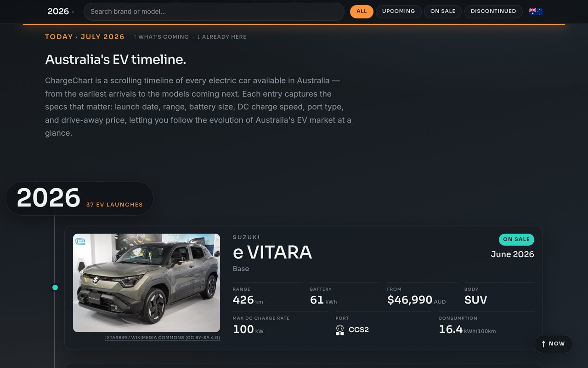
Task: Click the Australian flag country icon
Action: point(536,11)
